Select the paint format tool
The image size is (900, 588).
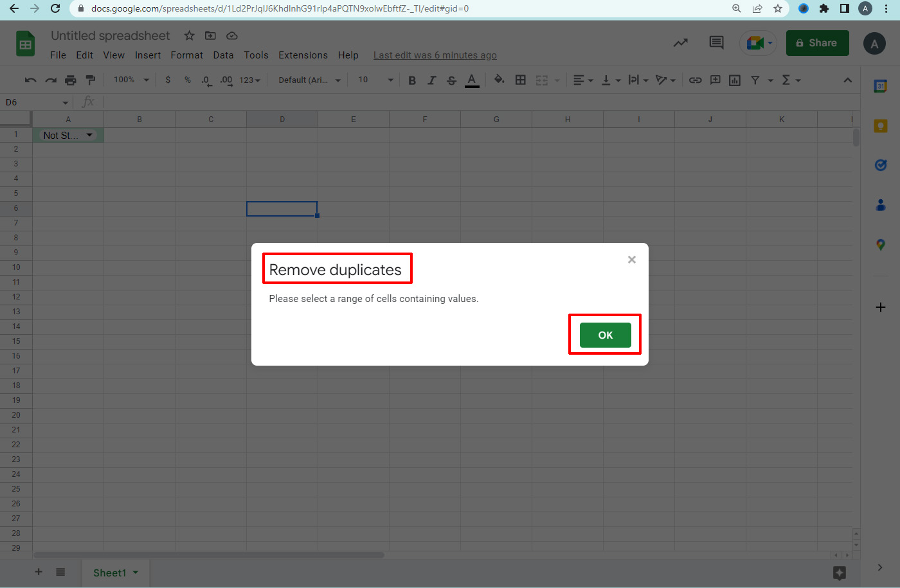91,80
